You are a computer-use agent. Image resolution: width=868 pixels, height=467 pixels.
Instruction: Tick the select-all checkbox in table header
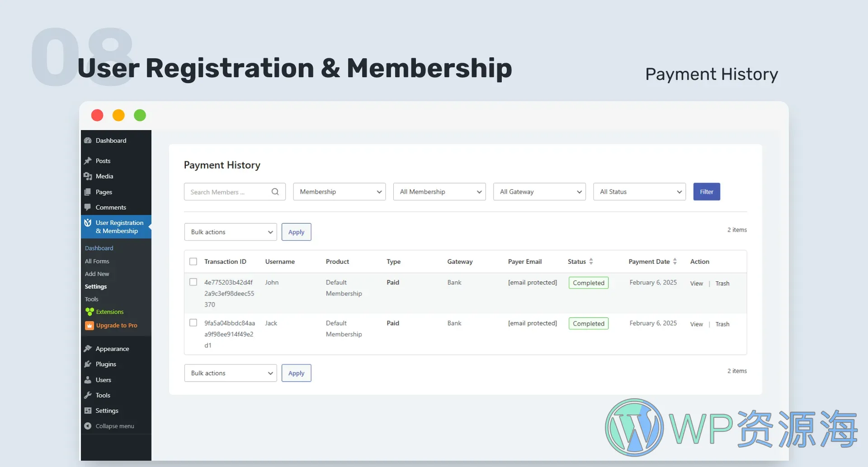pyautogui.click(x=193, y=262)
